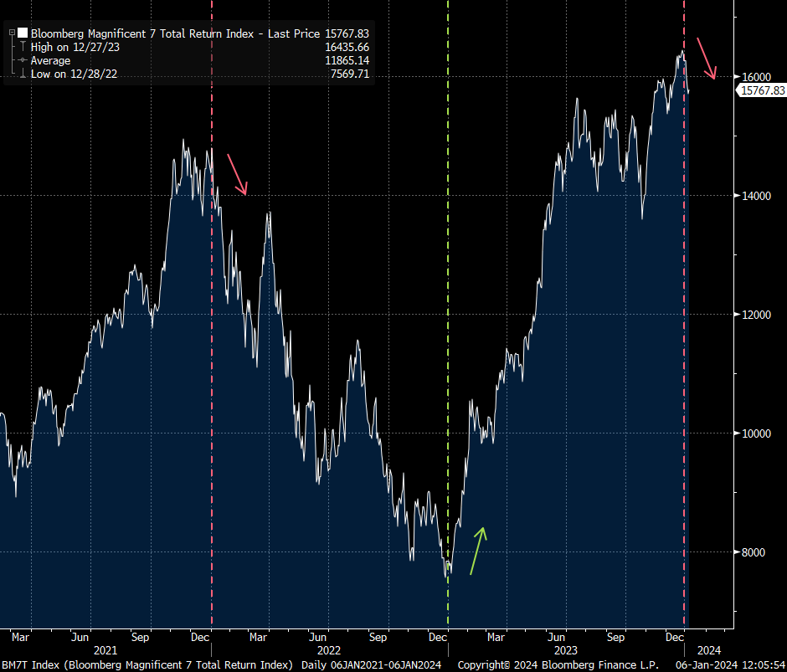Select the red arrow annotation near the 16000 level

click(x=707, y=59)
